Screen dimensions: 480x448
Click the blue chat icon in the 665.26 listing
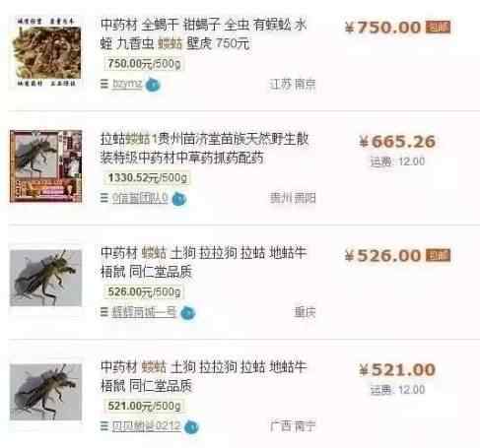[x=179, y=199]
